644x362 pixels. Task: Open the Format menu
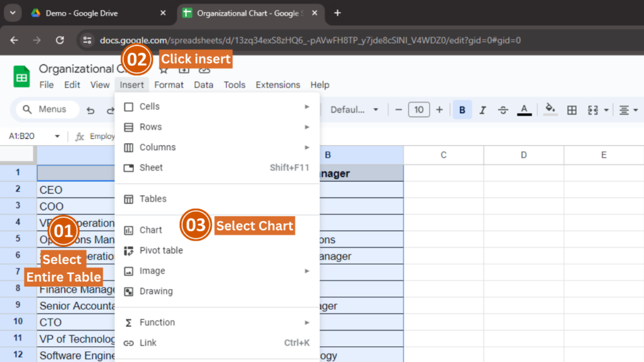tap(169, 84)
